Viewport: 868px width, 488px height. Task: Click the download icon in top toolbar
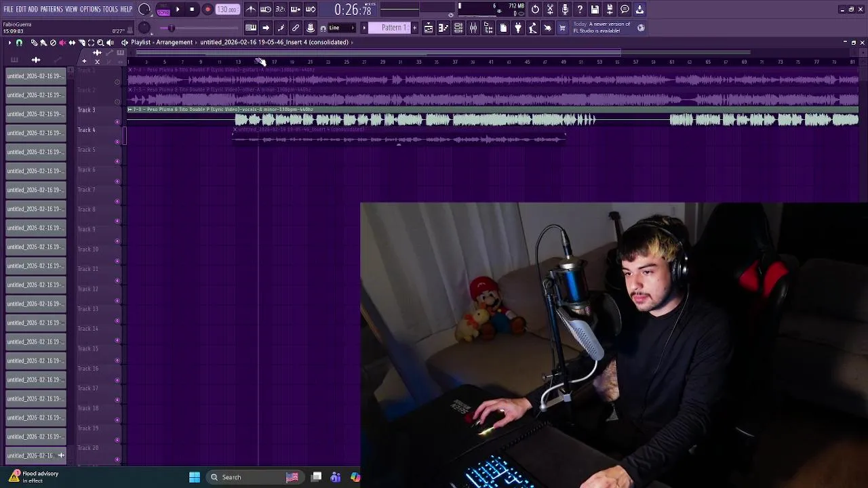[x=639, y=9]
